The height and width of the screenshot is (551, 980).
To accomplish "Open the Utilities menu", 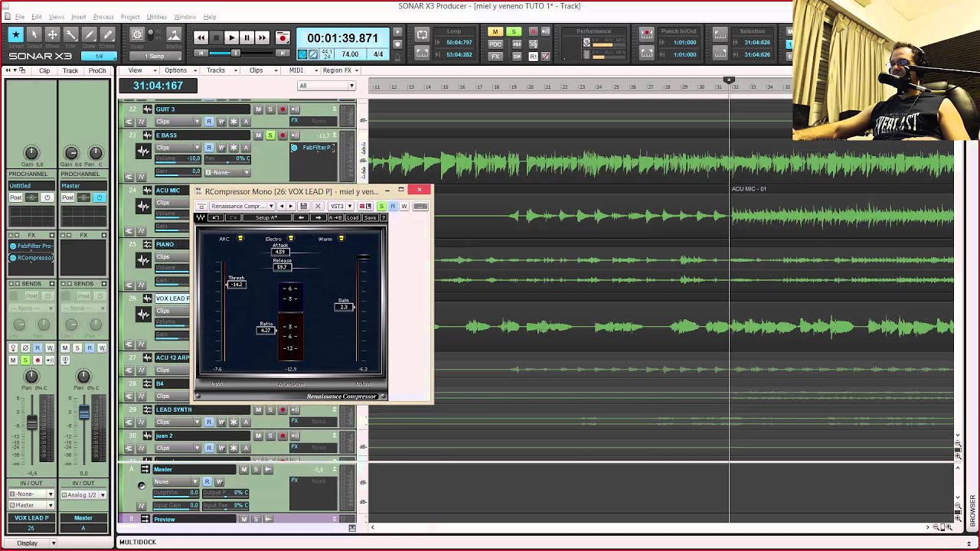I will [x=157, y=17].
